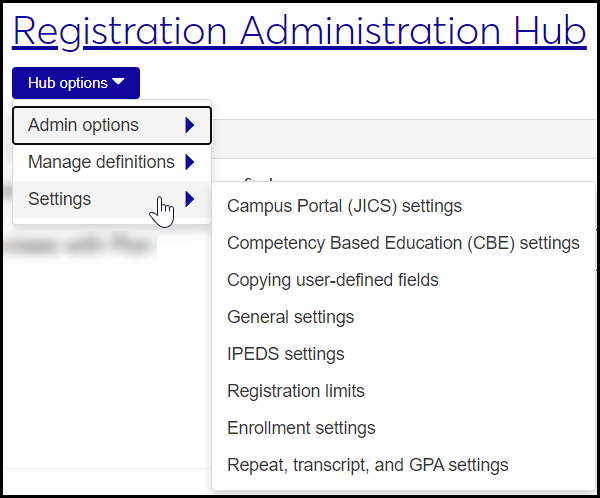
Task: Select the Settings menu entry
Action: pos(60,199)
